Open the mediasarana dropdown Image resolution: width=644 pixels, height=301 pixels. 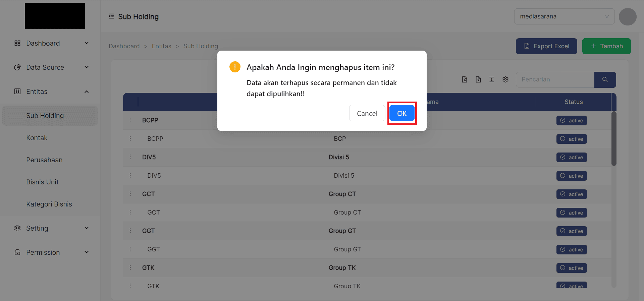tap(564, 16)
